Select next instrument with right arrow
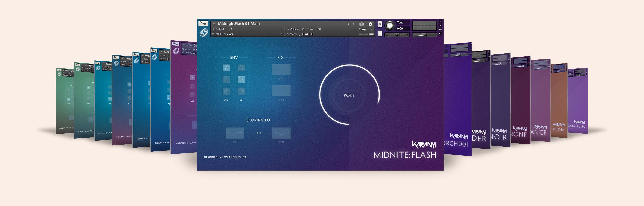 (x=354, y=24)
